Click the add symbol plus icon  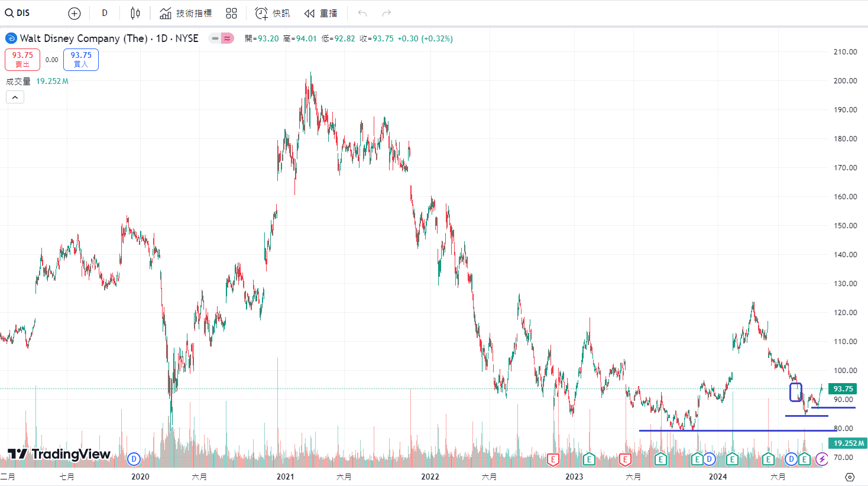click(x=75, y=13)
